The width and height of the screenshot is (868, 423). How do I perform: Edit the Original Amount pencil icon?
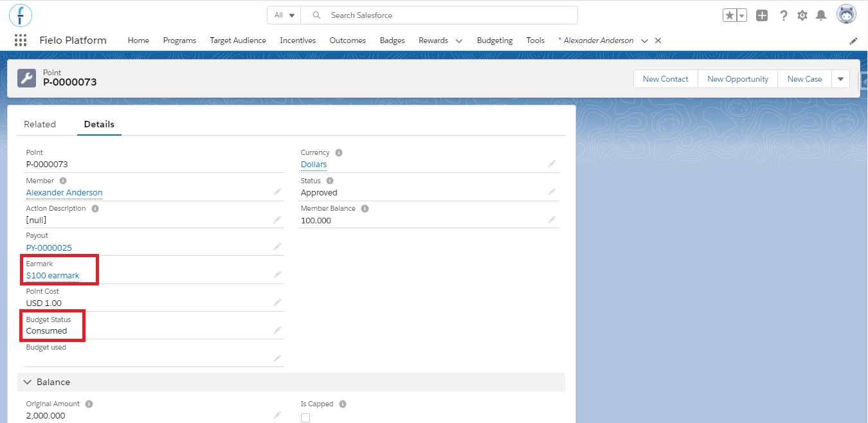[x=277, y=415]
